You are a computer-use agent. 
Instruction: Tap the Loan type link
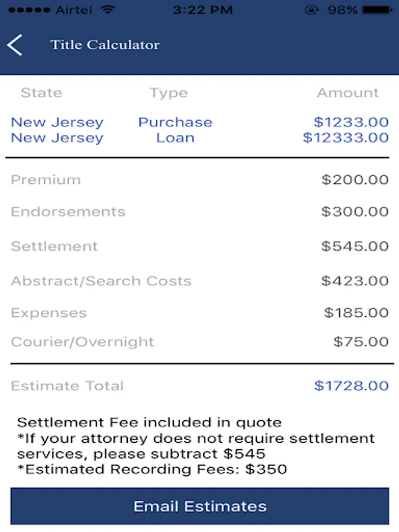pyautogui.click(x=175, y=138)
